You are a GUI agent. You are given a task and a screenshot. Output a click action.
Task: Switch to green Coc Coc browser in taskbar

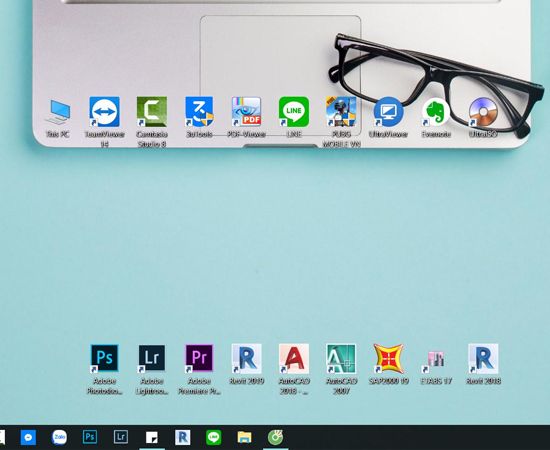pos(276,437)
